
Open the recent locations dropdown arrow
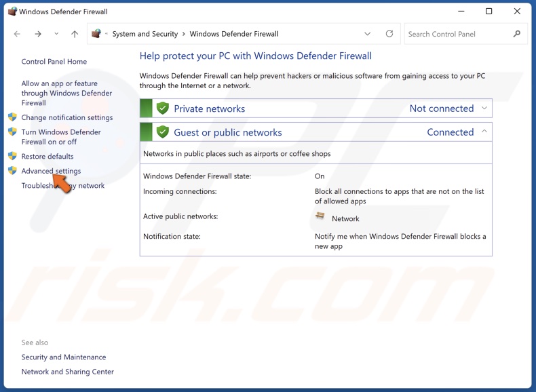click(x=56, y=34)
